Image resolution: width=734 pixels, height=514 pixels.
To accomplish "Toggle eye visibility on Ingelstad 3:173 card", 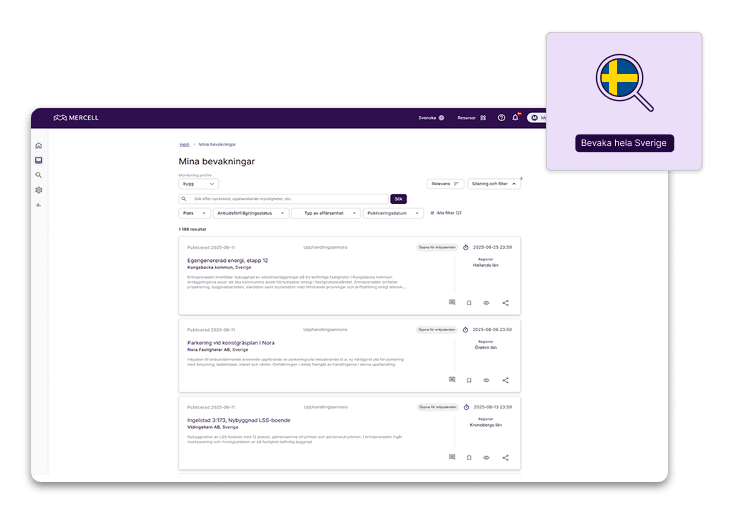I will point(486,457).
